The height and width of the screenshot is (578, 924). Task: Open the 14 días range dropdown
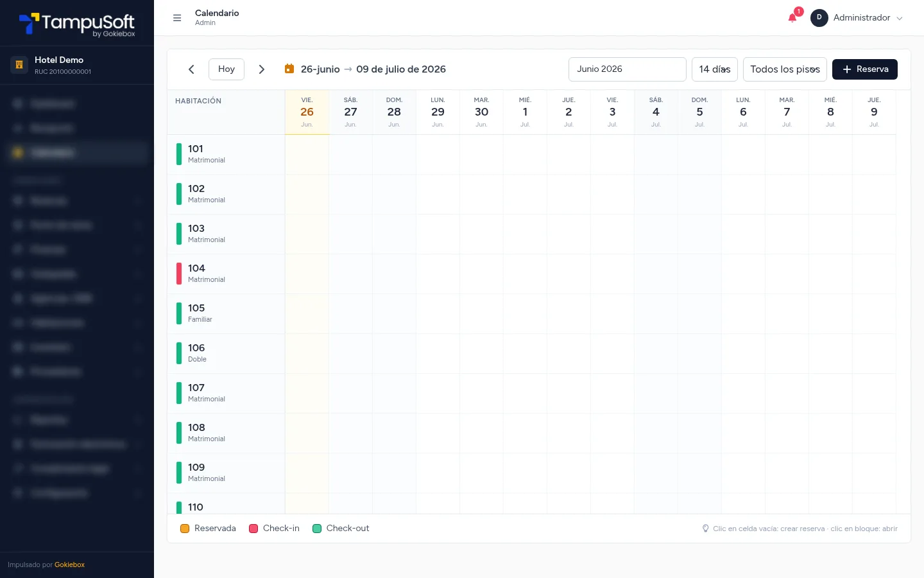tap(715, 69)
